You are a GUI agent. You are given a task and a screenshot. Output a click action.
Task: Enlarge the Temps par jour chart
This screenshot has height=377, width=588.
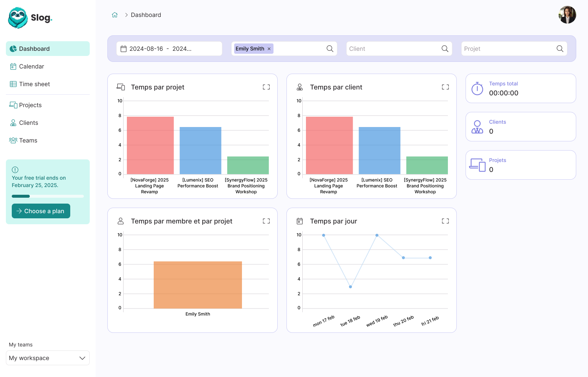(x=445, y=221)
